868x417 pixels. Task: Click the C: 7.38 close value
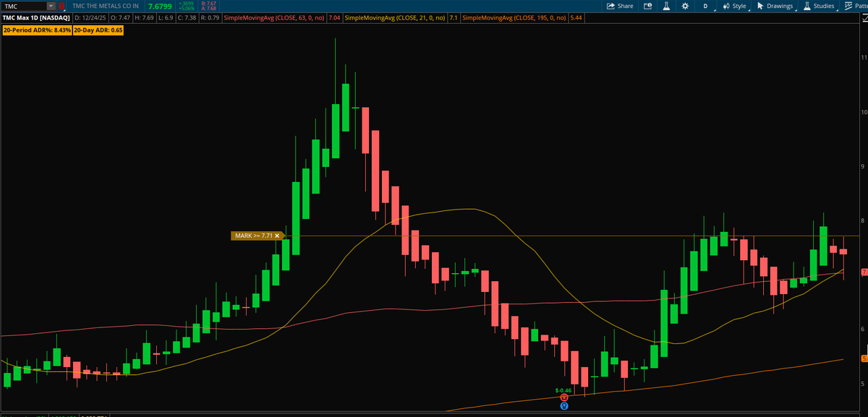pos(187,17)
